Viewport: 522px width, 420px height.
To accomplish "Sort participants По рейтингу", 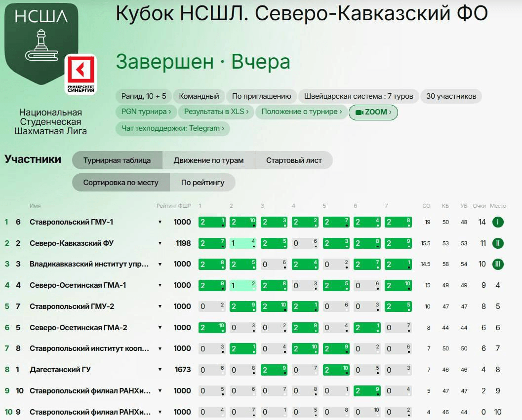I will click(x=203, y=183).
